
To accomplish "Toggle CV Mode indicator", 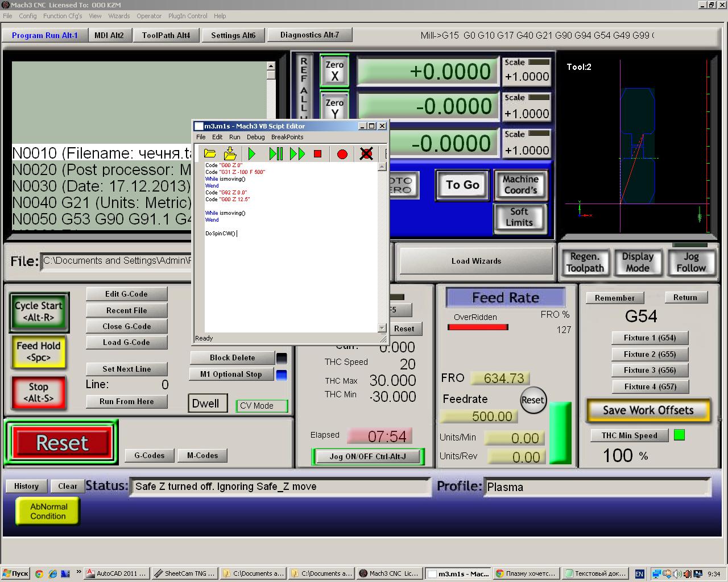I will pos(262,406).
